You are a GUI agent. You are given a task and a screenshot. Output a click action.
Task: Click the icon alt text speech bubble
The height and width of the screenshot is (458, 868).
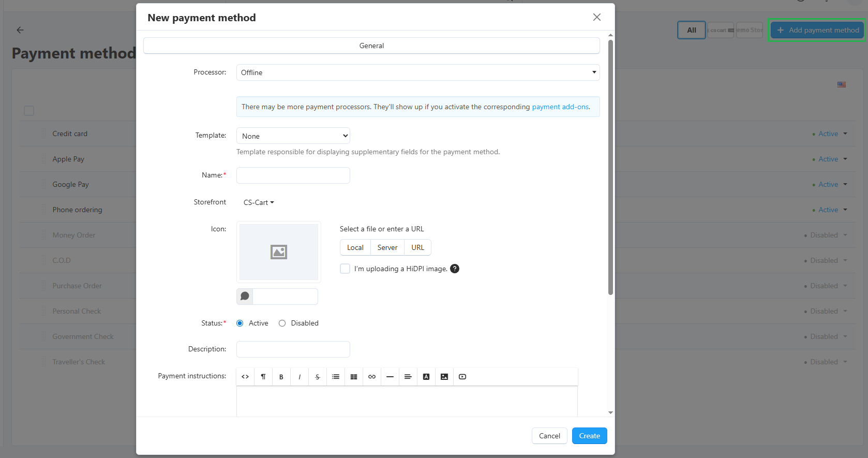[x=245, y=297]
